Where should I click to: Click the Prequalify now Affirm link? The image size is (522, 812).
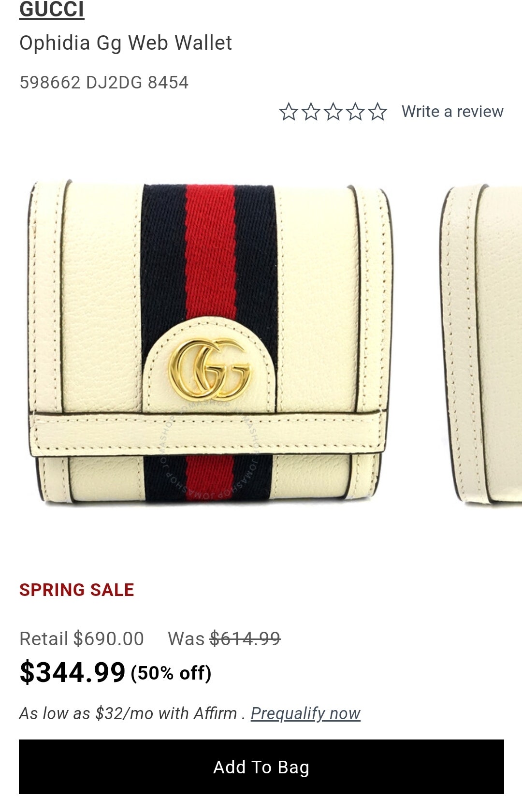click(305, 713)
